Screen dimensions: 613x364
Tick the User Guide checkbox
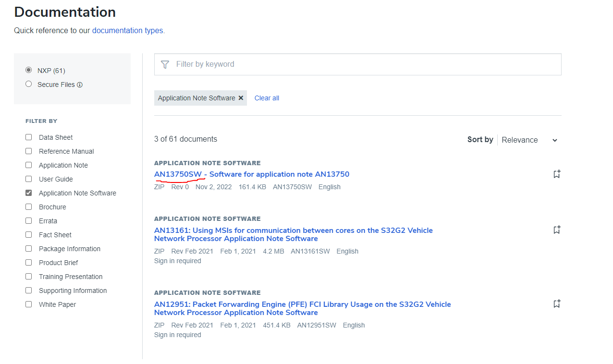[29, 179]
